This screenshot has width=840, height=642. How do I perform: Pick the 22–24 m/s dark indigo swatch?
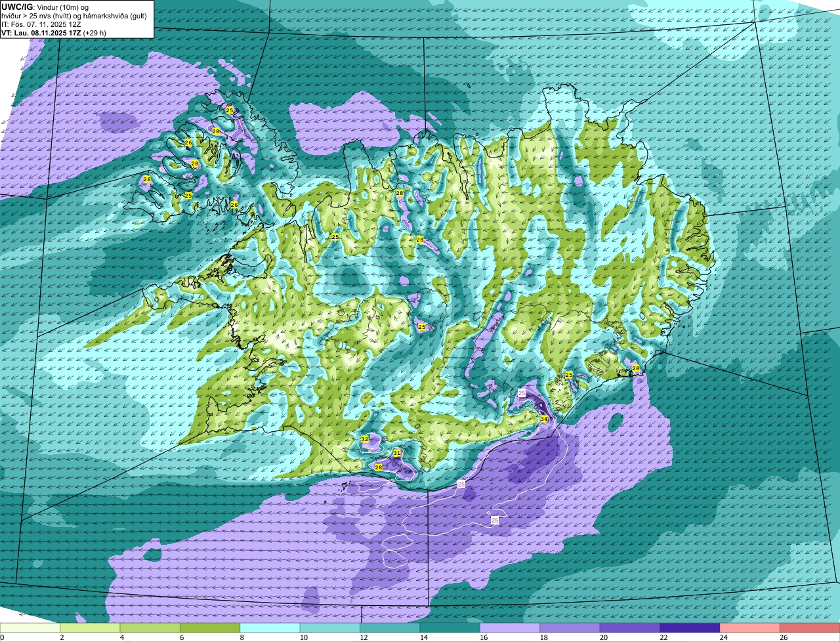tap(690, 628)
